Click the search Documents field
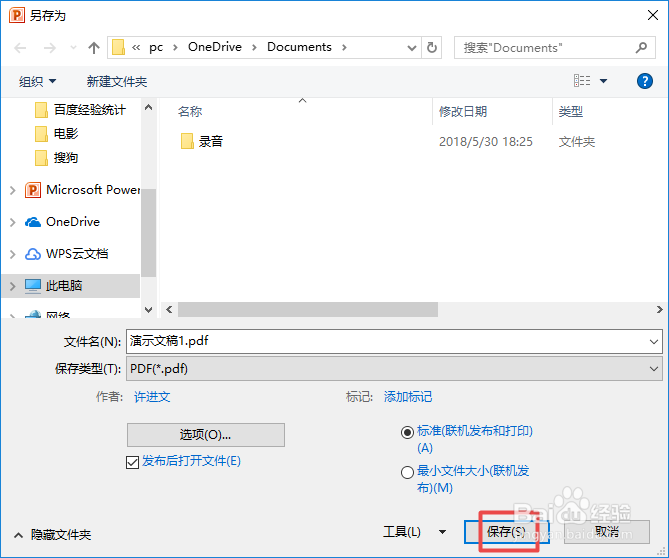This screenshot has height=558, width=669. [x=555, y=47]
